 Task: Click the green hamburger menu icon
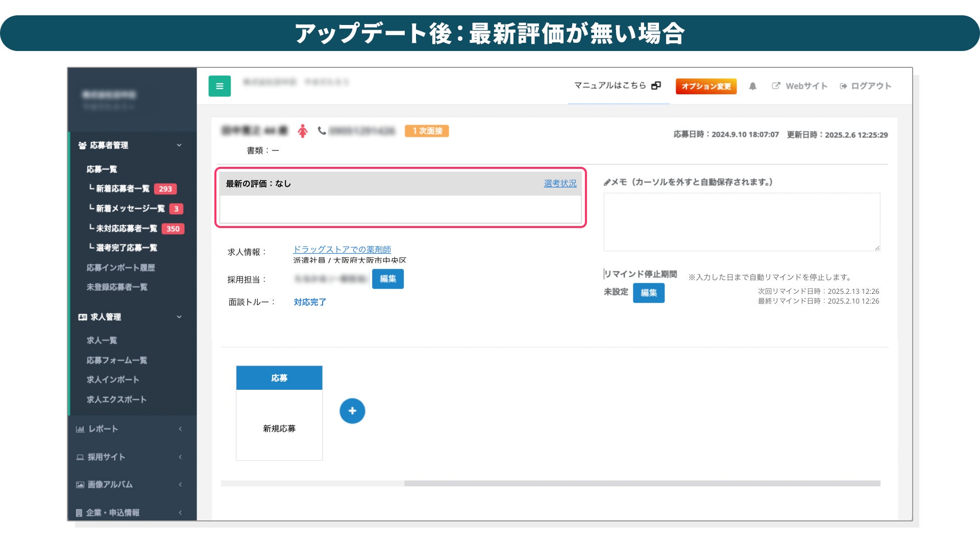pyautogui.click(x=219, y=86)
